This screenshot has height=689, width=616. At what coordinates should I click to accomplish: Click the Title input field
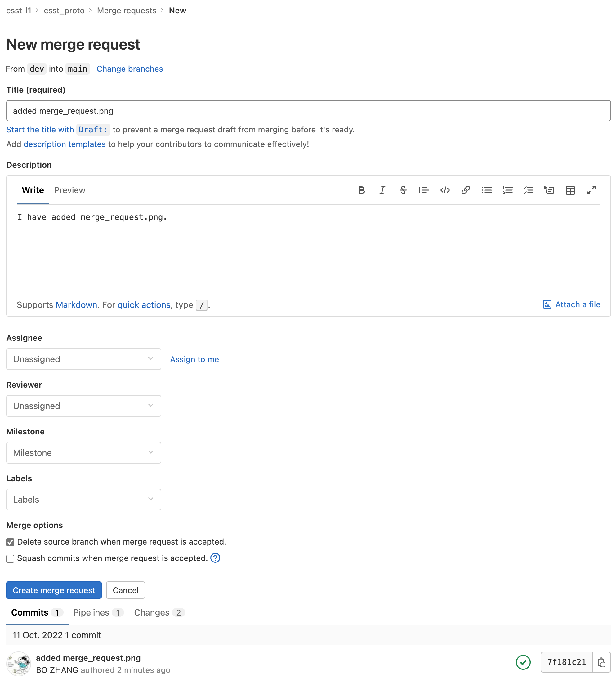point(308,111)
